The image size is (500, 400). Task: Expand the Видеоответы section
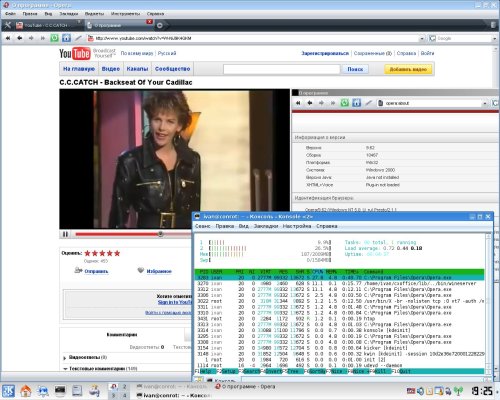point(65,358)
